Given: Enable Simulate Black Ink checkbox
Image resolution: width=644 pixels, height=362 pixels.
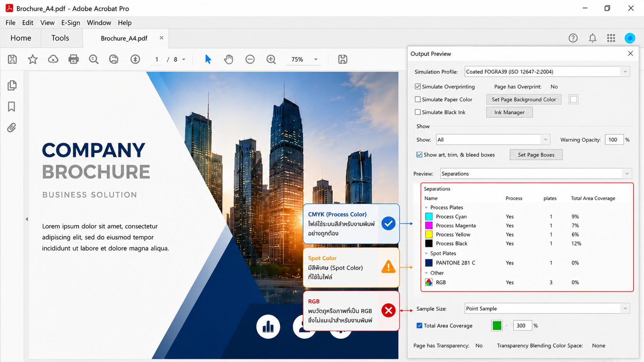Looking at the screenshot, I should tap(418, 112).
